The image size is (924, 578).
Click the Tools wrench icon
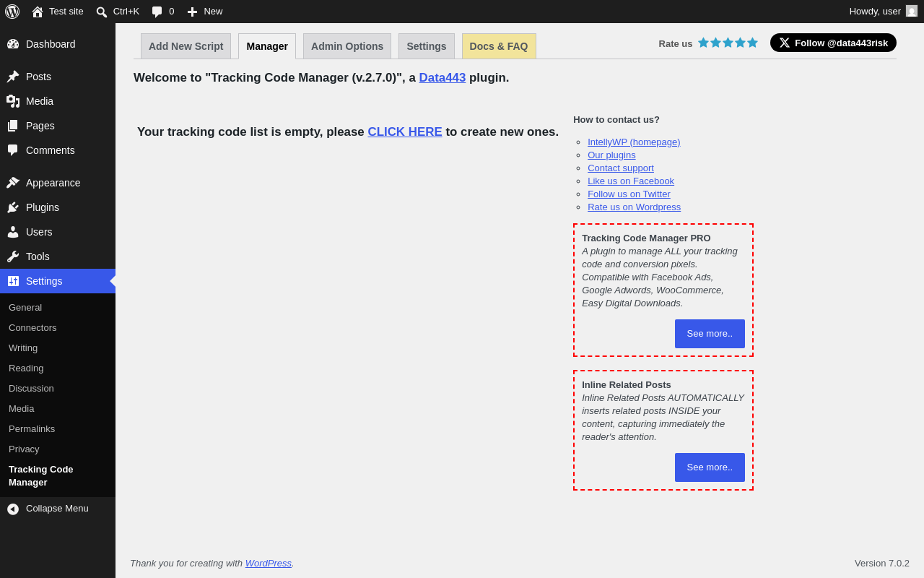point(13,256)
